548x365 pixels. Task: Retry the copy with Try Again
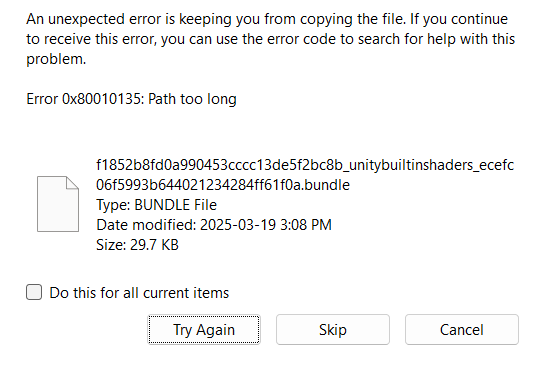click(204, 329)
